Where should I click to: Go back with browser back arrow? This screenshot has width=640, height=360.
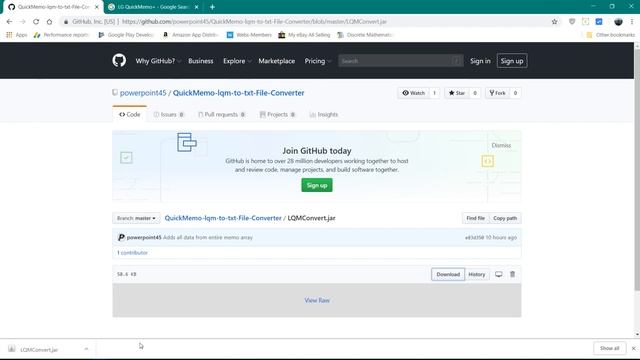[9, 22]
